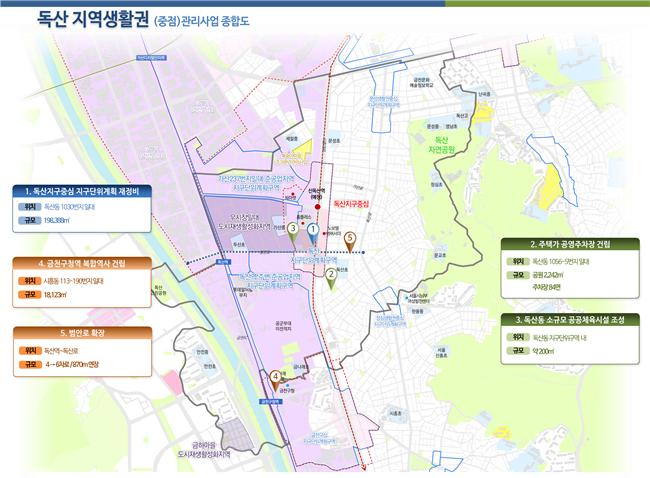Click the text '시흥동 113-190번지 일대'
Screen dimensions: 650x478
pos(73,281)
